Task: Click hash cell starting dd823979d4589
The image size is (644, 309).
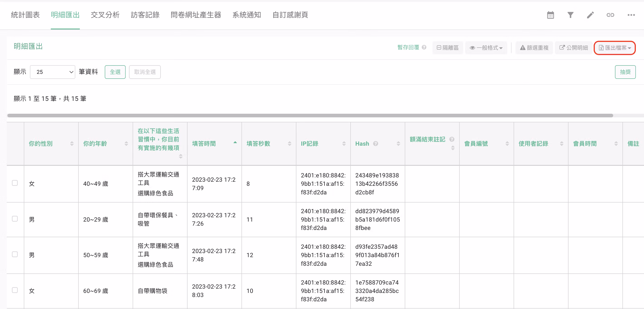Action: coord(378,220)
